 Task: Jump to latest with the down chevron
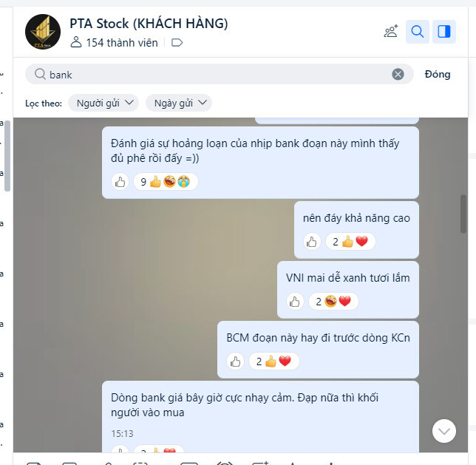click(443, 431)
